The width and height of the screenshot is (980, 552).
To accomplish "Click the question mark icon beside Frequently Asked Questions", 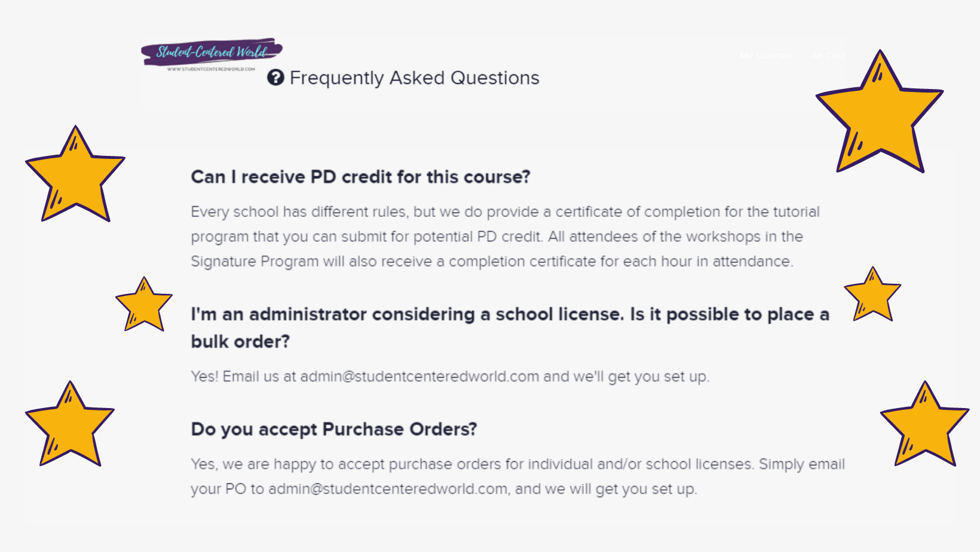I will tap(275, 78).
